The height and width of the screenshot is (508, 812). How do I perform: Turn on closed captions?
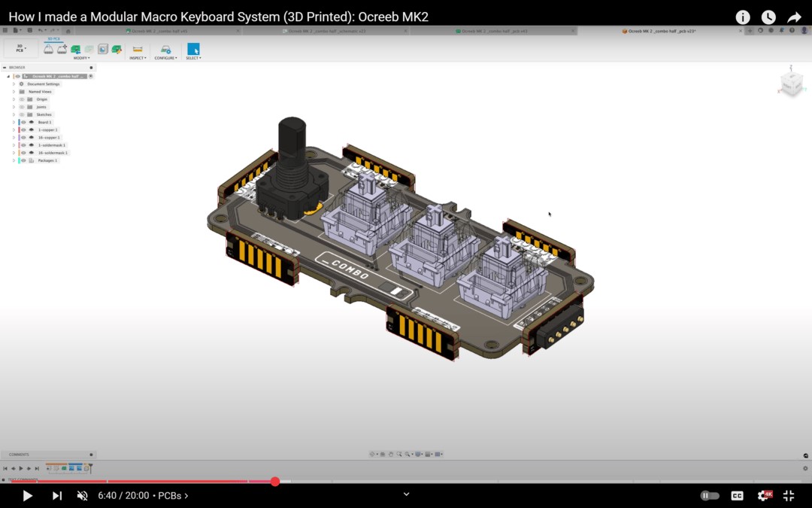(x=737, y=495)
